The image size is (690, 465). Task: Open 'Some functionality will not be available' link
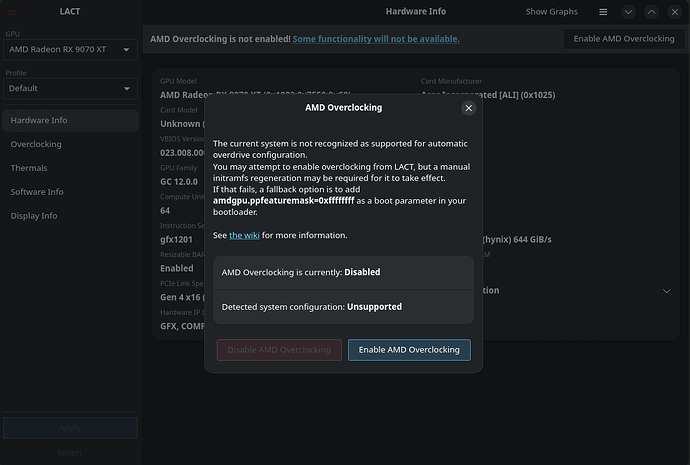pyautogui.click(x=376, y=39)
